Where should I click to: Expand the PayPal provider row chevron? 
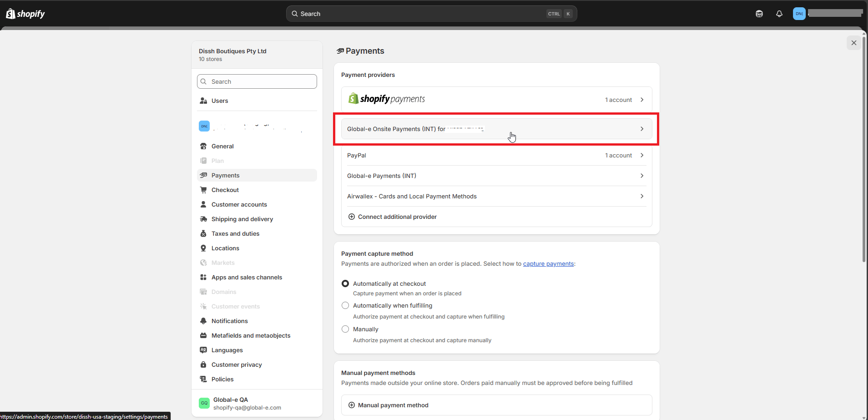(642, 155)
